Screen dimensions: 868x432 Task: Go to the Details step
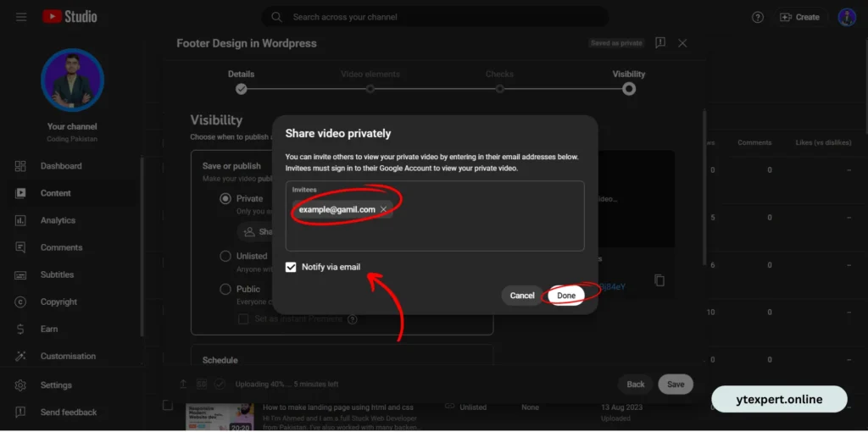click(242, 88)
